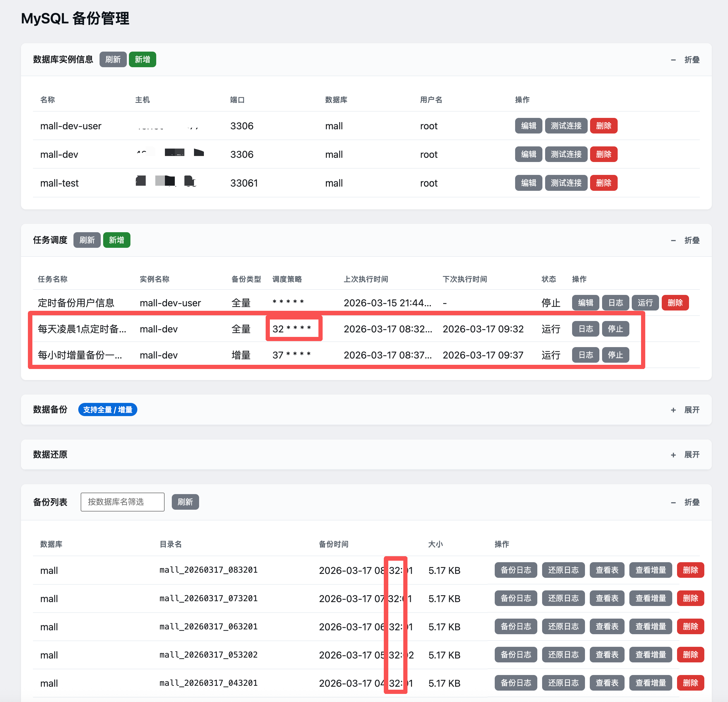Run the 定时备份用户信息 task
Image resolution: width=728 pixels, height=702 pixels.
coord(645,302)
